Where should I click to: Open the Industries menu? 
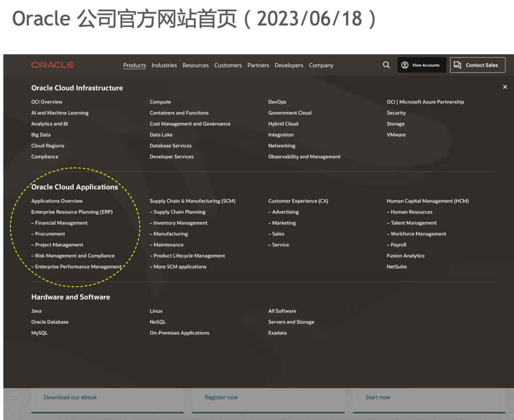pos(164,65)
